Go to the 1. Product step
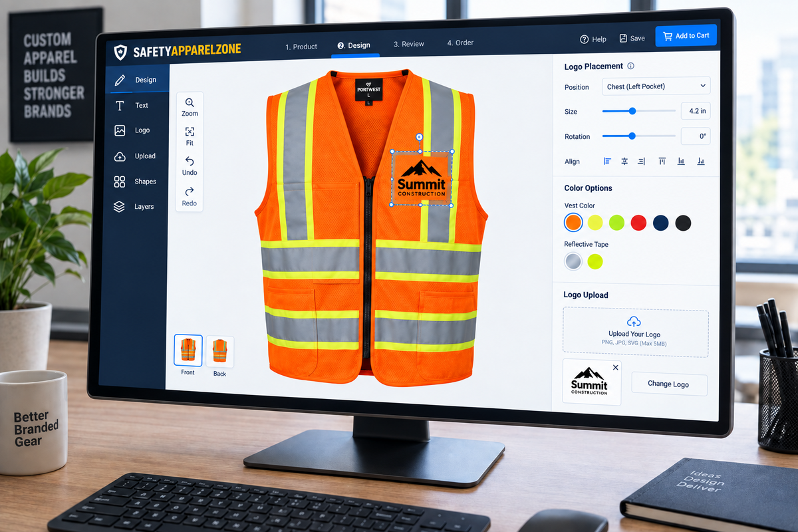This screenshot has width=798, height=532. tap(301, 47)
